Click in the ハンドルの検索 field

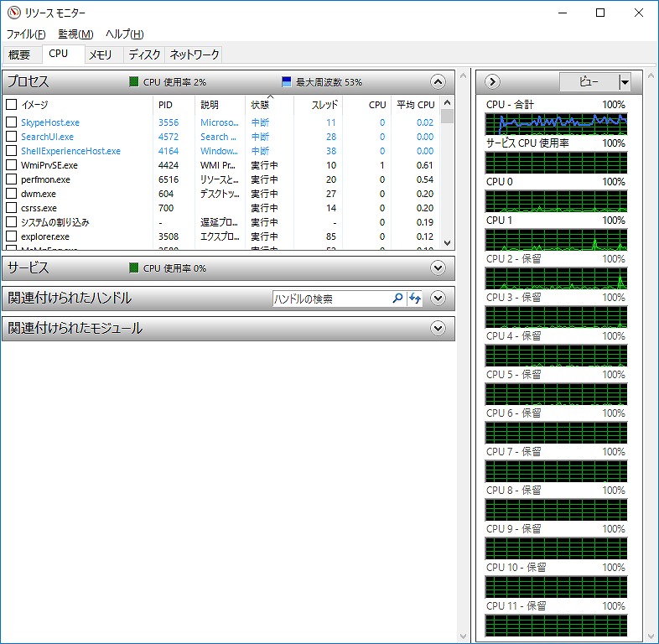click(x=331, y=299)
